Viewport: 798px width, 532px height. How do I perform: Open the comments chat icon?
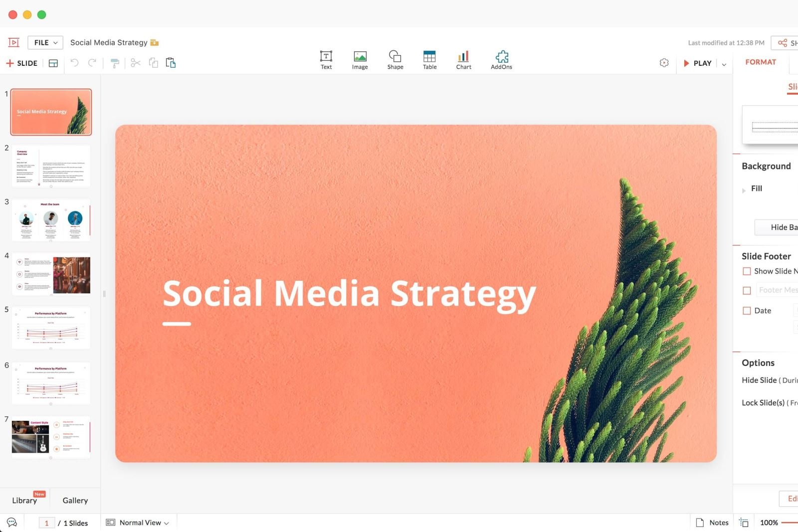12,523
